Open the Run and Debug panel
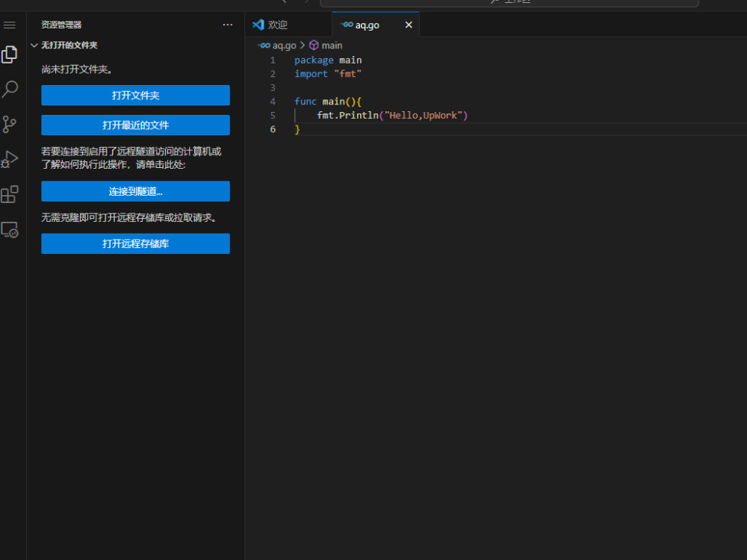The width and height of the screenshot is (747, 560). (x=10, y=159)
